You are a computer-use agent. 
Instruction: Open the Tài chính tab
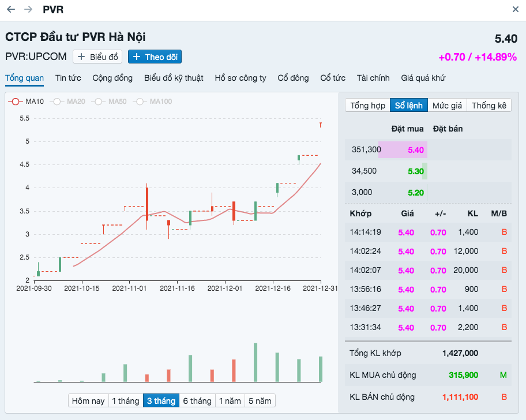pos(373,78)
